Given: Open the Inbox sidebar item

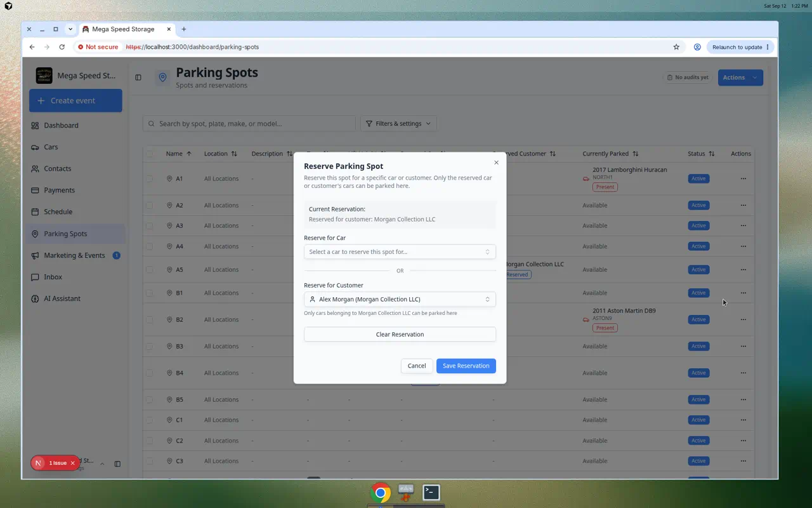Looking at the screenshot, I should (76, 277).
